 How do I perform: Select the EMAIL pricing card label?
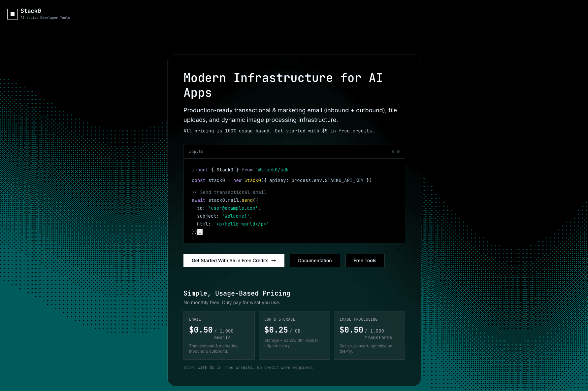[195, 319]
